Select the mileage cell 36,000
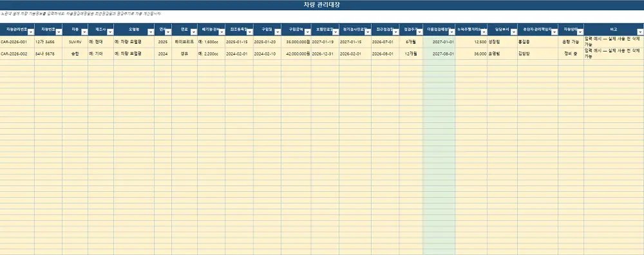 pos(471,54)
